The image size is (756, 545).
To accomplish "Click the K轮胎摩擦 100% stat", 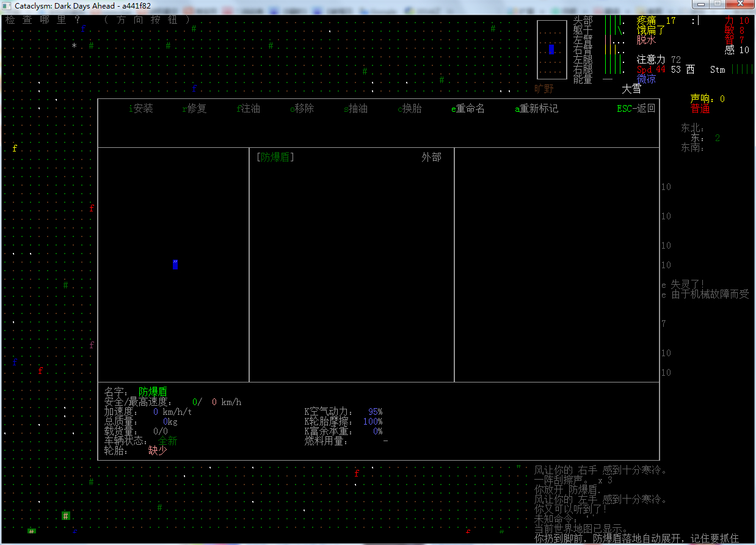I will 344,422.
